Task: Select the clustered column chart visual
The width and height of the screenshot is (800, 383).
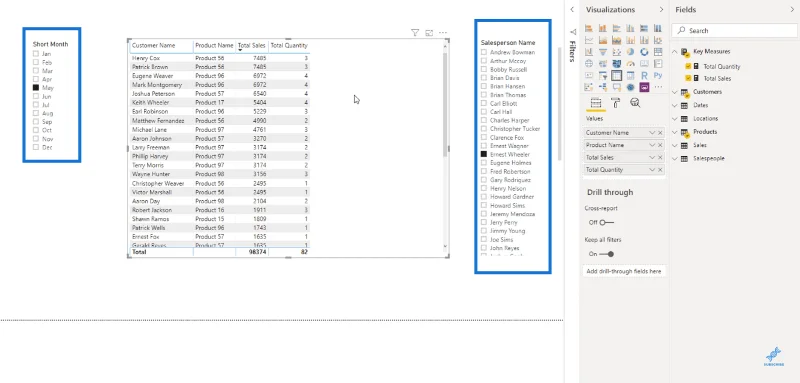Action: (630, 28)
